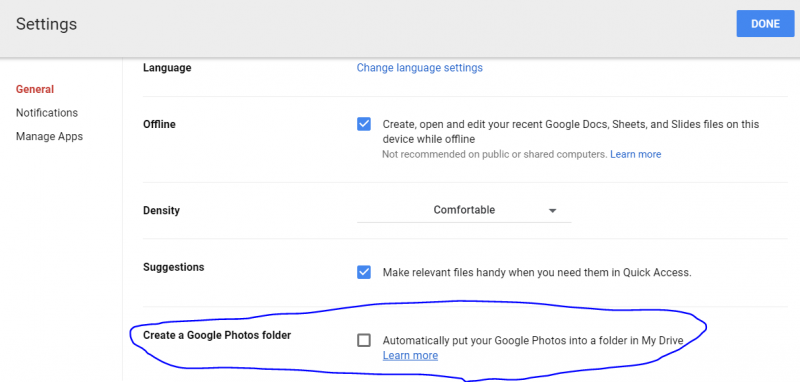
Task: Click the Settings dialog title
Action: click(x=46, y=24)
